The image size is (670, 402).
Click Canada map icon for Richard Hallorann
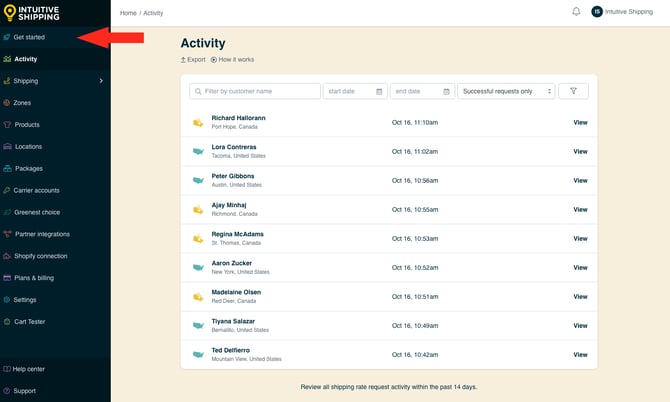(198, 123)
